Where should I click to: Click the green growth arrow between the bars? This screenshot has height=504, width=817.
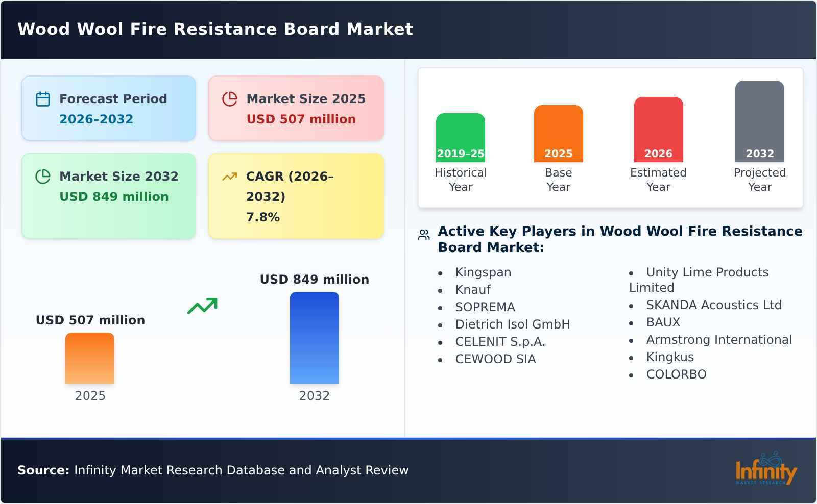203,305
